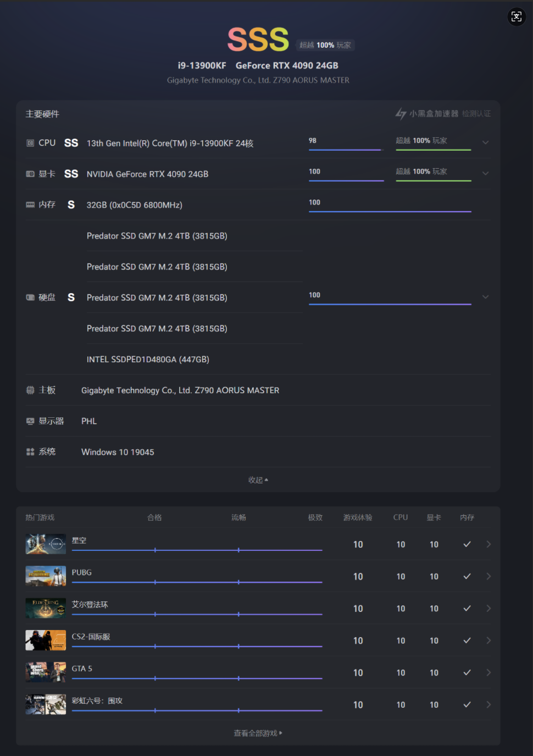Open PUBG game details arrow
533x756 pixels.
pyautogui.click(x=488, y=576)
